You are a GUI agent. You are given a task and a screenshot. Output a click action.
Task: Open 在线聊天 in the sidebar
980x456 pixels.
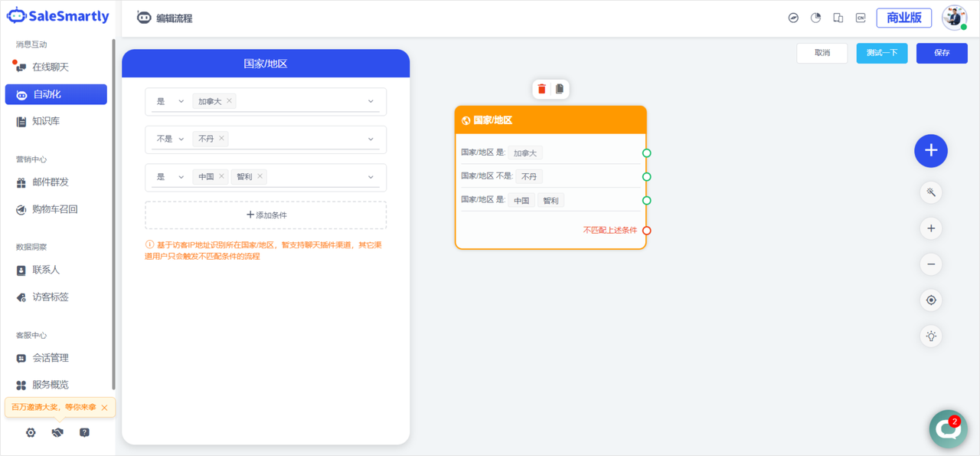(x=50, y=67)
